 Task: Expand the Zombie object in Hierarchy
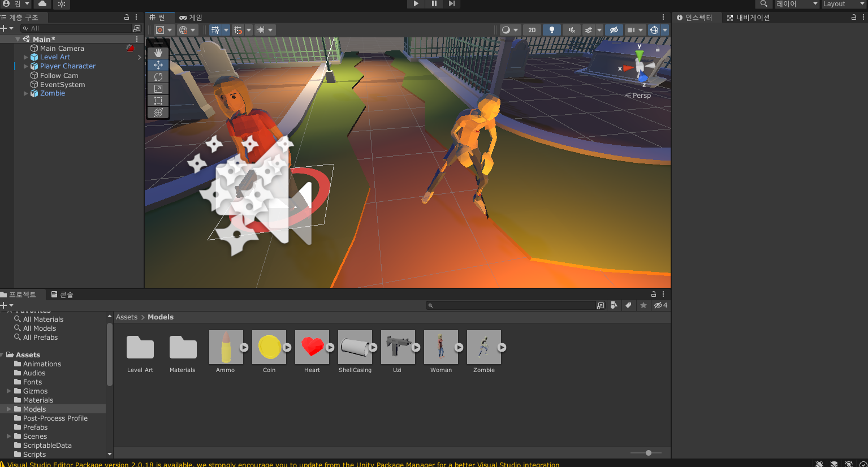point(25,93)
